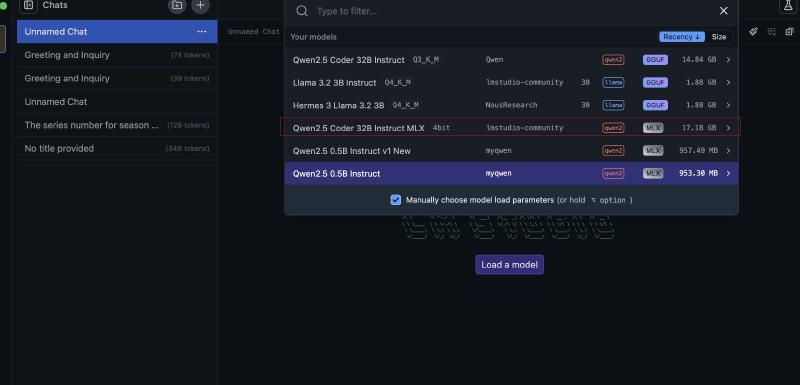This screenshot has height=385, width=800.
Task: Toggle the Chats sidebar panel icon
Action: pos(29,5)
